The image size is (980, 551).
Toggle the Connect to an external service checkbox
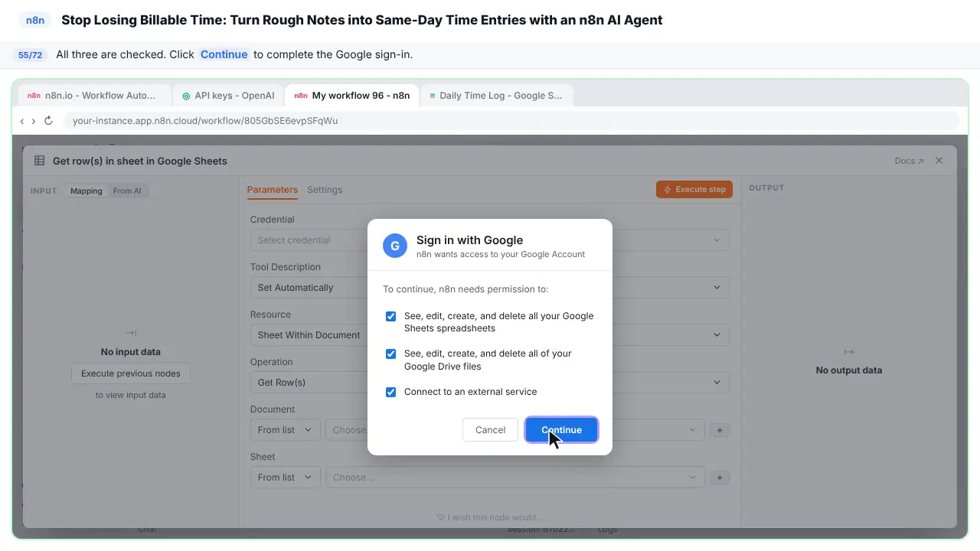coord(390,392)
